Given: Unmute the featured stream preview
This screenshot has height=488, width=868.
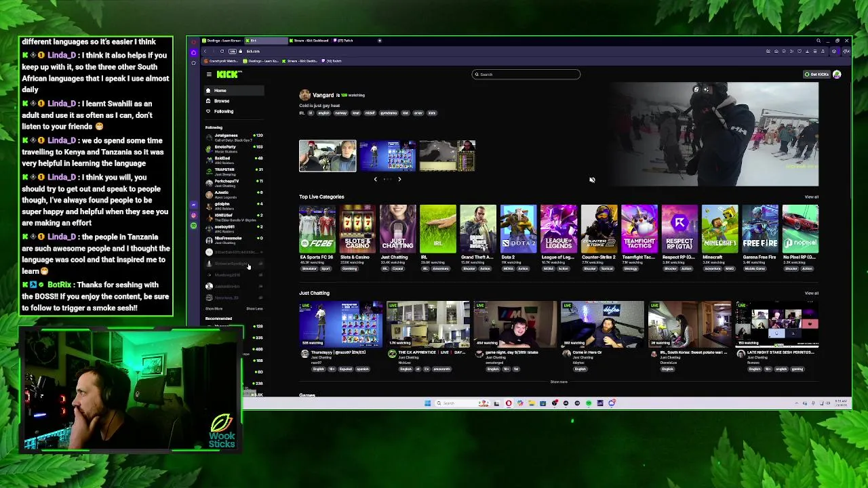Looking at the screenshot, I should tap(592, 180).
